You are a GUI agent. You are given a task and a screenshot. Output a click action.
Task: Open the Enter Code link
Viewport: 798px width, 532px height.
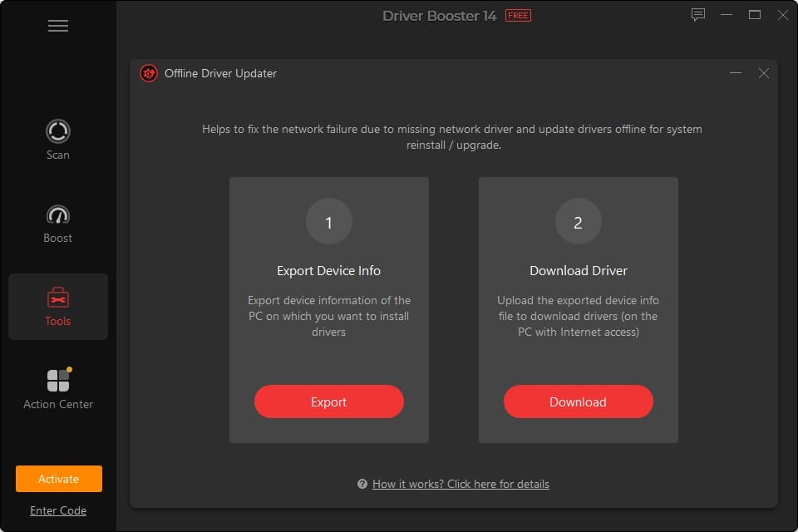tap(58, 510)
